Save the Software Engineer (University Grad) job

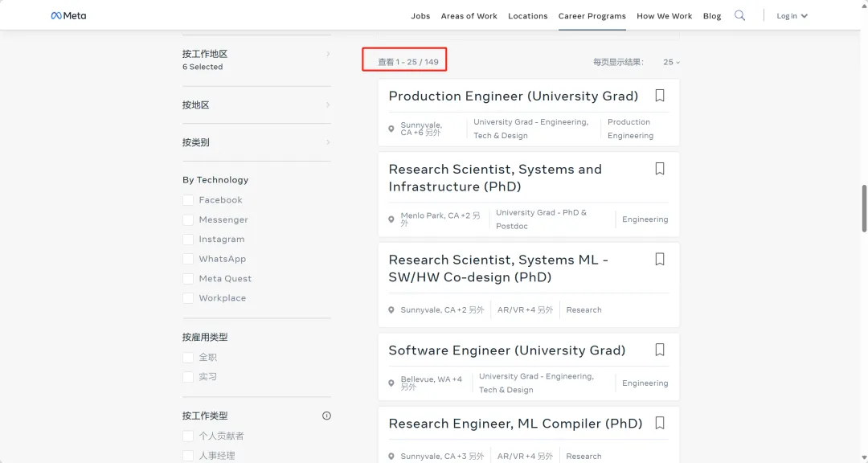click(x=659, y=350)
